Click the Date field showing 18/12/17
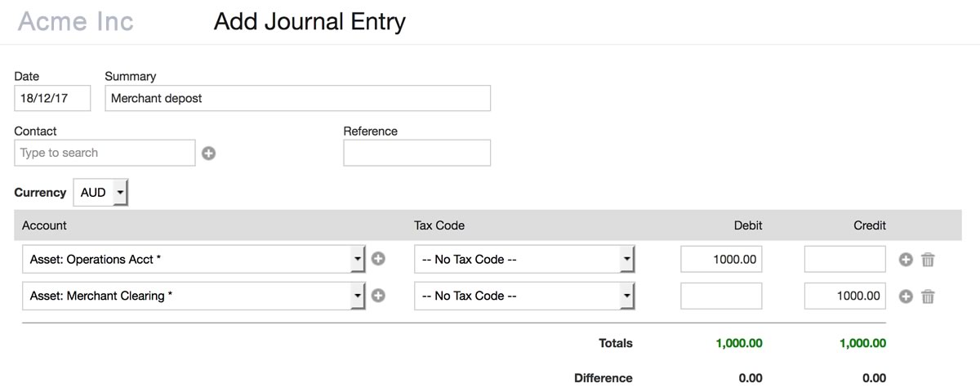The image size is (980, 392). 52,98
